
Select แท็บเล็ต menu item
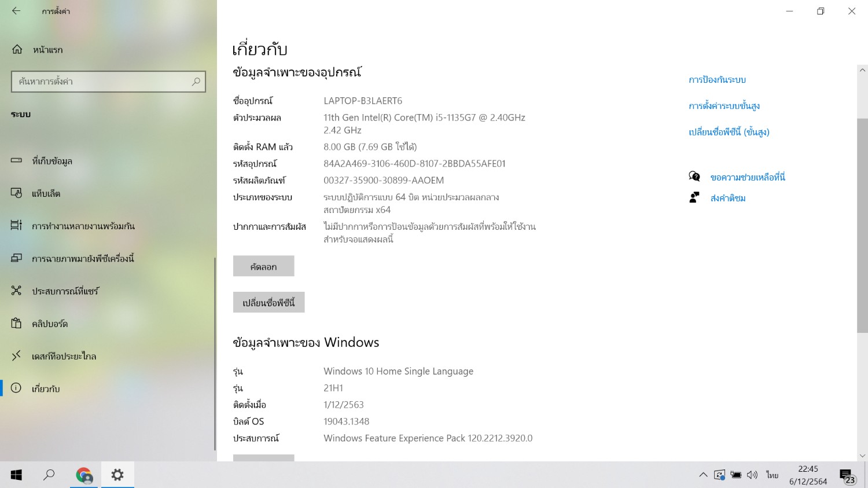point(108,193)
